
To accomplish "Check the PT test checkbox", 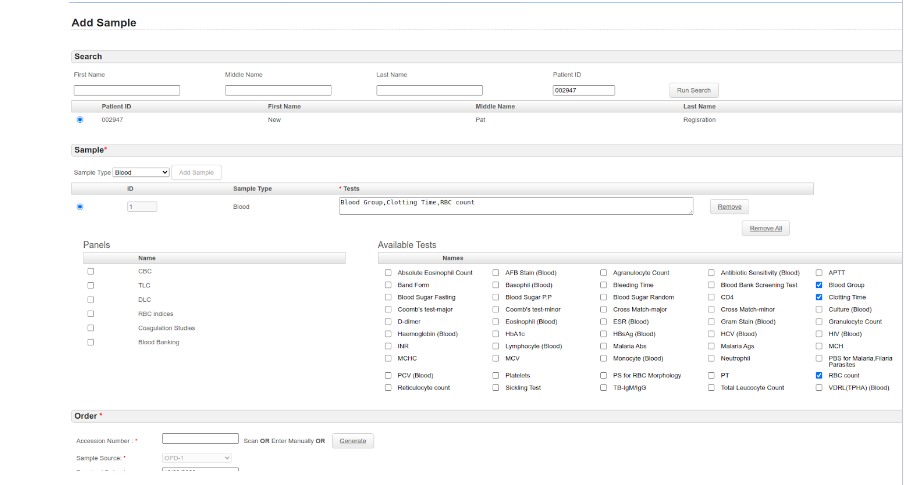I will (x=711, y=375).
